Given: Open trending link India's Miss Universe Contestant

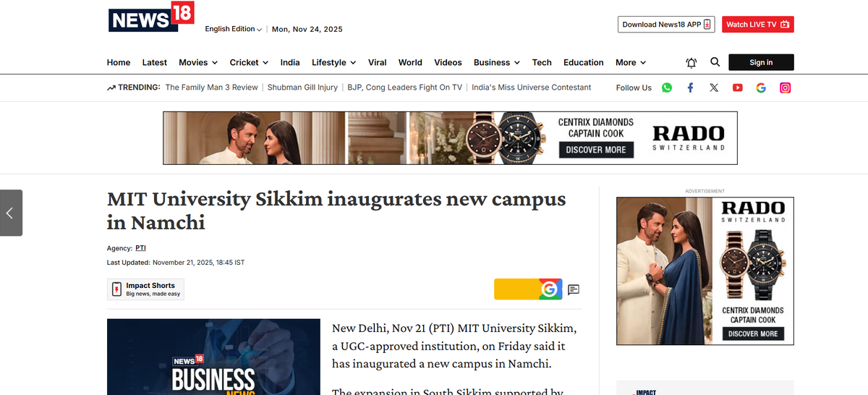Looking at the screenshot, I should pyautogui.click(x=531, y=88).
